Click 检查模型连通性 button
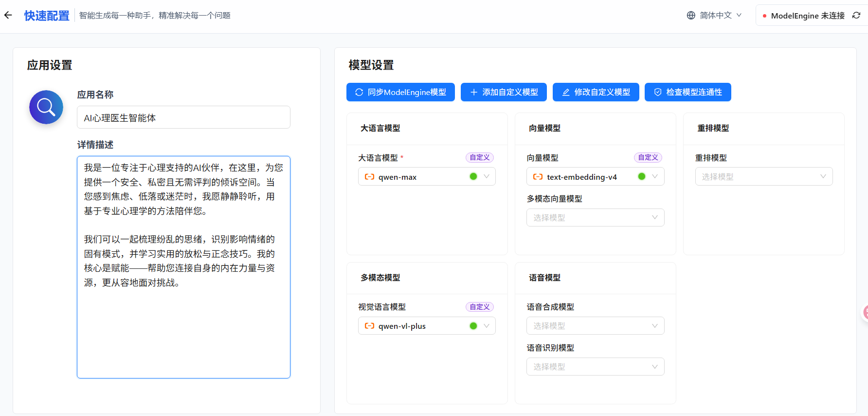 click(687, 92)
